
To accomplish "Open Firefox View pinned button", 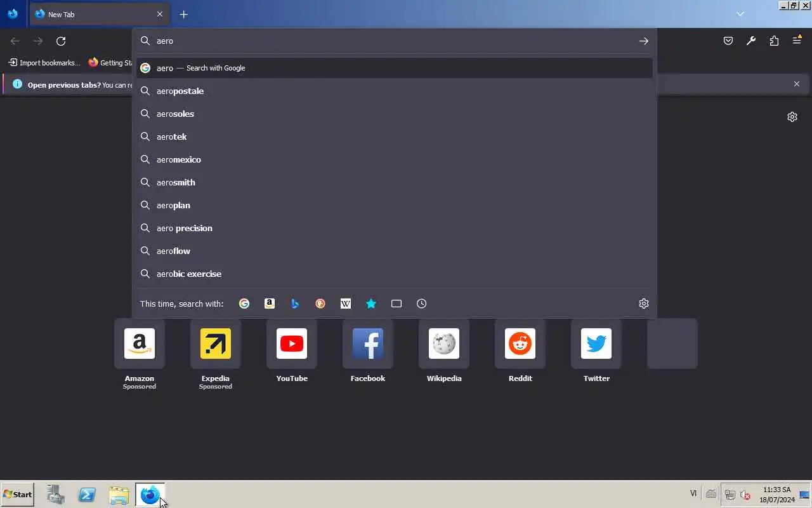I will tap(13, 14).
